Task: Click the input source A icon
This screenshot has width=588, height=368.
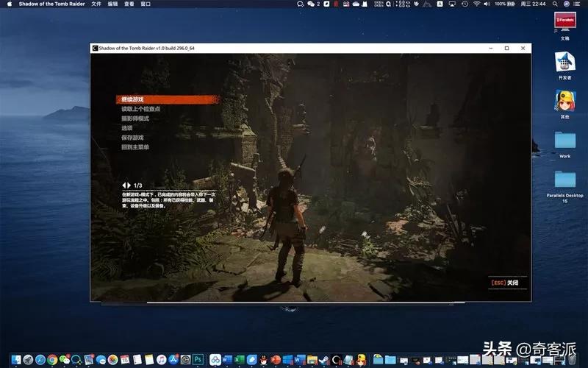Action: click(x=440, y=4)
